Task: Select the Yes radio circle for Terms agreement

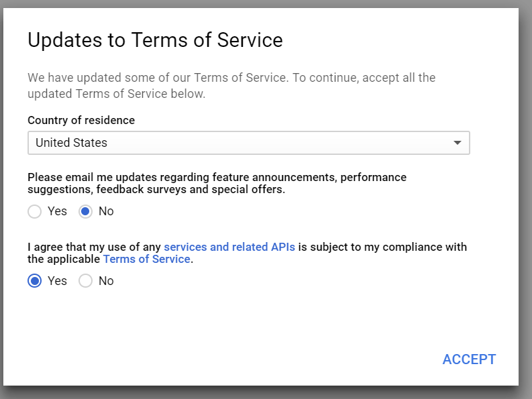Action: coord(34,281)
